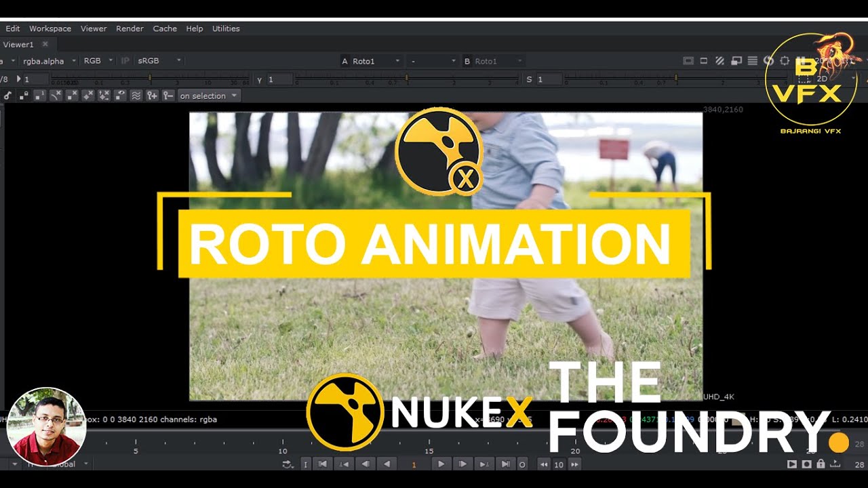Step forward one frame
The image size is (868, 488).
(463, 464)
